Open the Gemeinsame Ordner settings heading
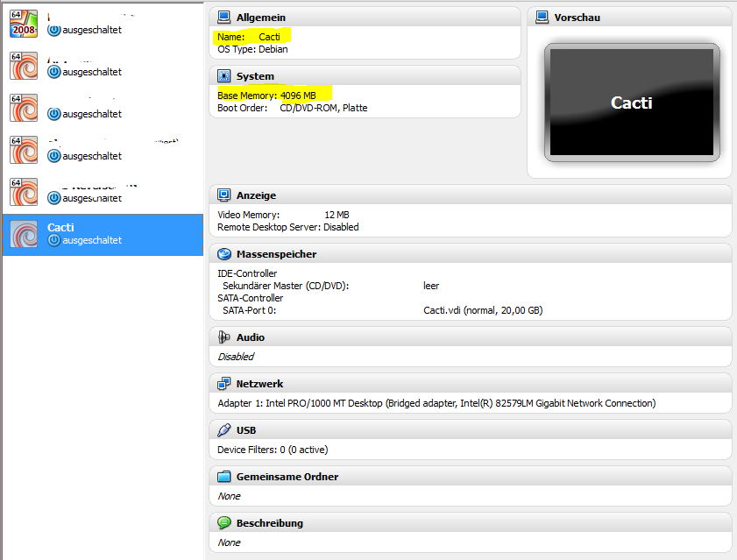This screenshot has width=737, height=560. [x=287, y=477]
